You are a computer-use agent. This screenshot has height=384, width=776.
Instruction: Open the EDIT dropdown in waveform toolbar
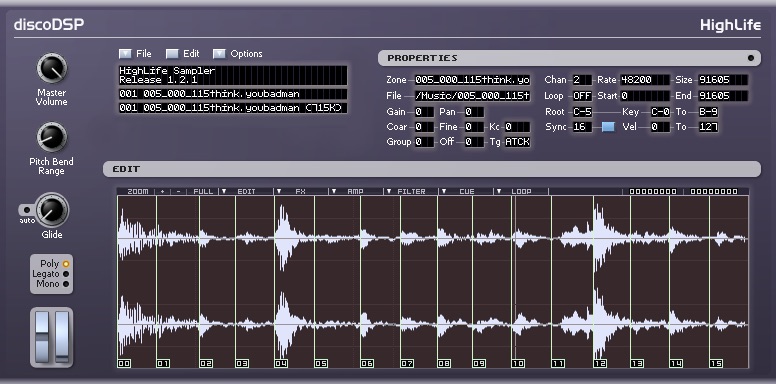[x=246, y=192]
